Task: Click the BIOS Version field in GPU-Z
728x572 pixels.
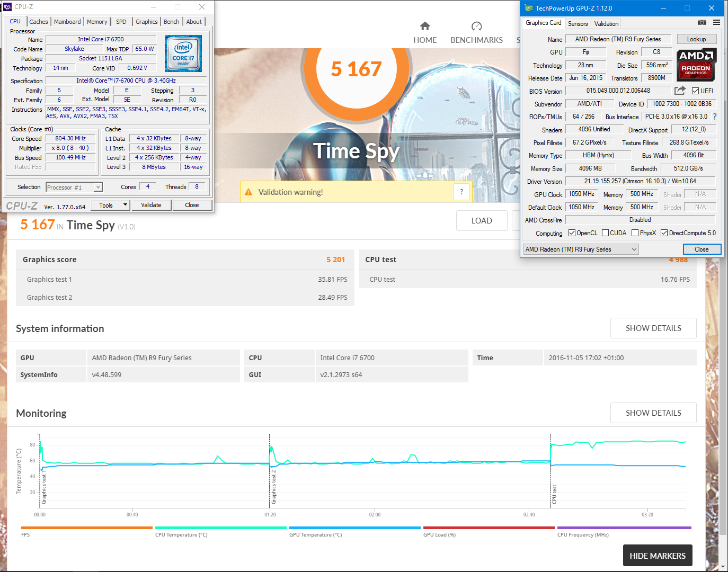Action: tap(618, 91)
